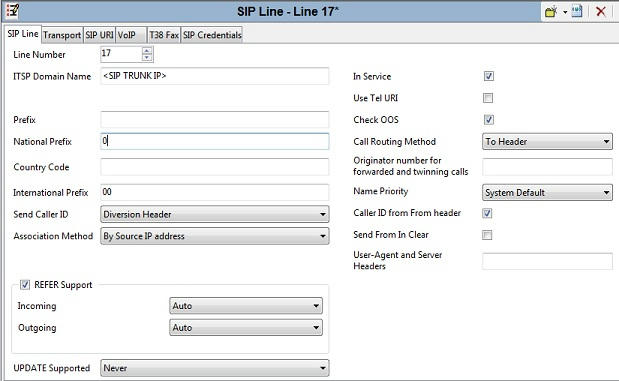Image resolution: width=619 pixels, height=381 pixels.
Task: Click the Country Code field
Action: click(214, 167)
